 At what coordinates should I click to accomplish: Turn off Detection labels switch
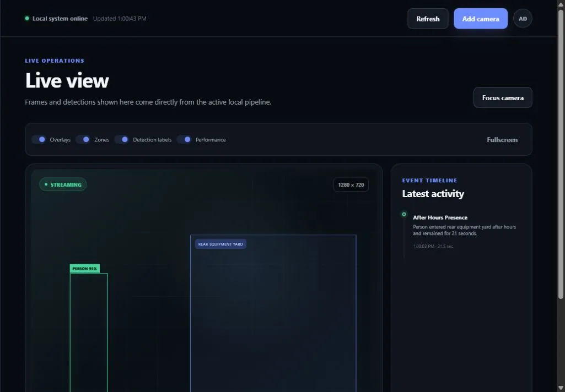coord(122,139)
